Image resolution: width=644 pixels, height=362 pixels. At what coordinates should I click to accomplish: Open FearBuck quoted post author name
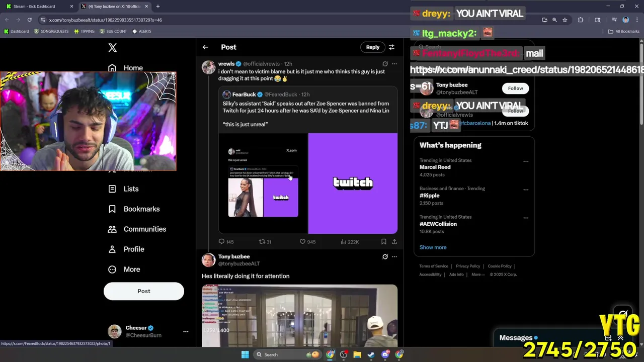coord(244,95)
